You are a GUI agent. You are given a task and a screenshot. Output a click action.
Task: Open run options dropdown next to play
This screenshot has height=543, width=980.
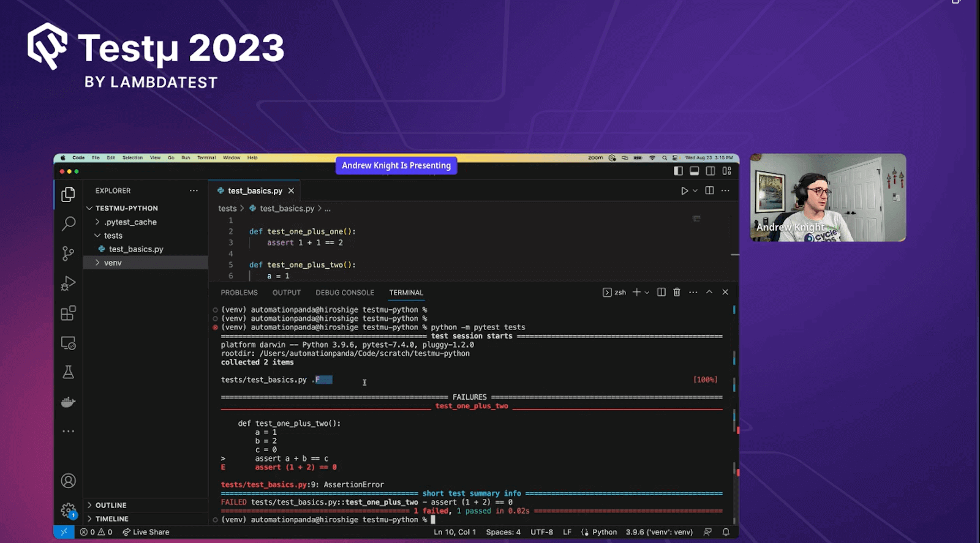pyautogui.click(x=695, y=191)
